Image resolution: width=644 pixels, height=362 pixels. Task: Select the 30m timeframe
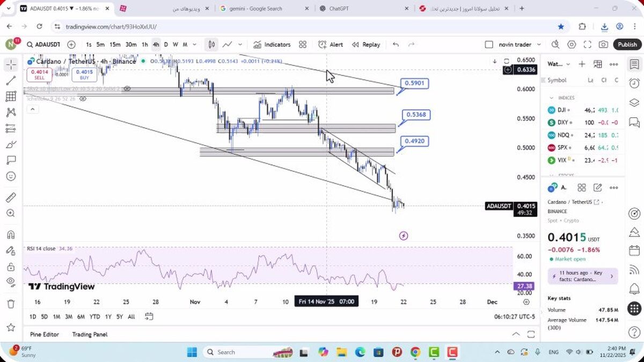[x=130, y=45]
